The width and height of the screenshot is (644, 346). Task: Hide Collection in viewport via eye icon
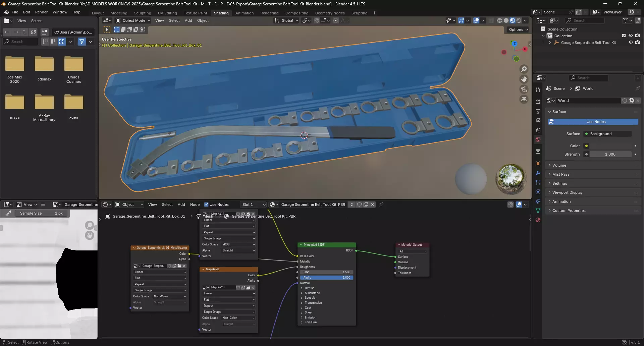631,36
